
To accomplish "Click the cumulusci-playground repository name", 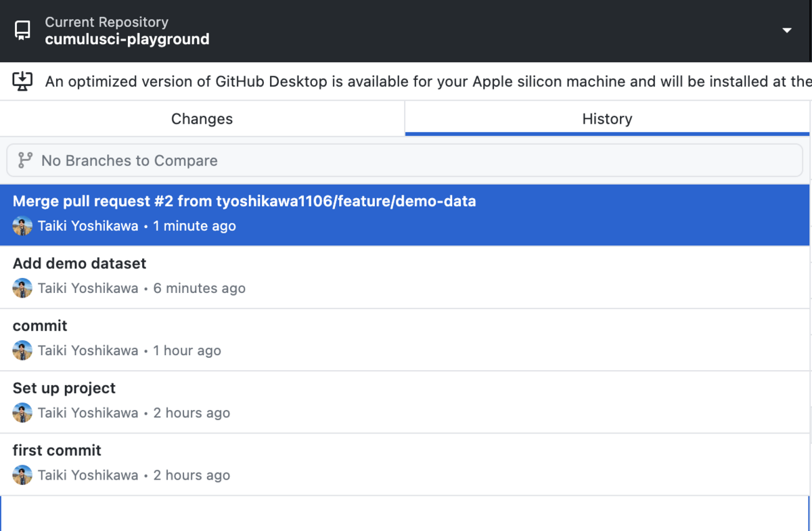I will coord(127,39).
